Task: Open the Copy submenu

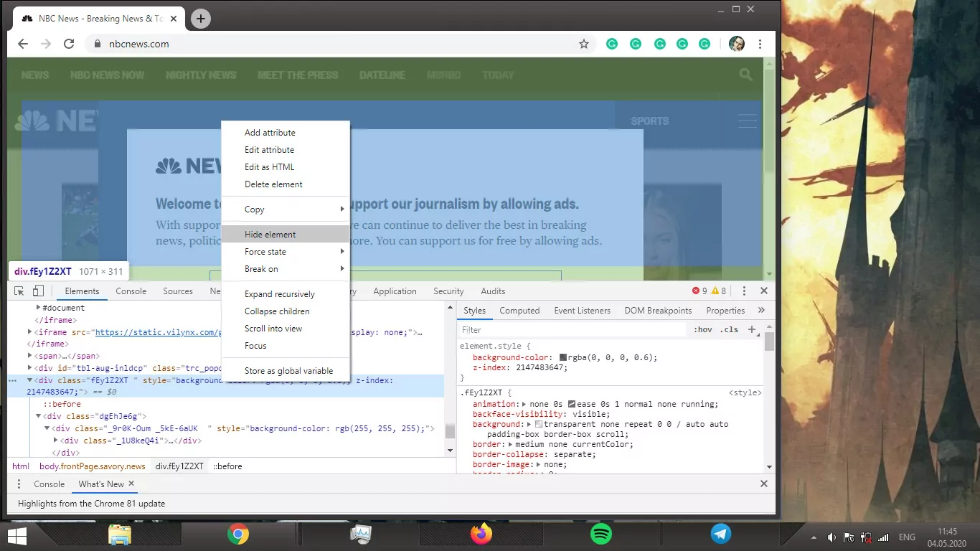Action: [286, 209]
